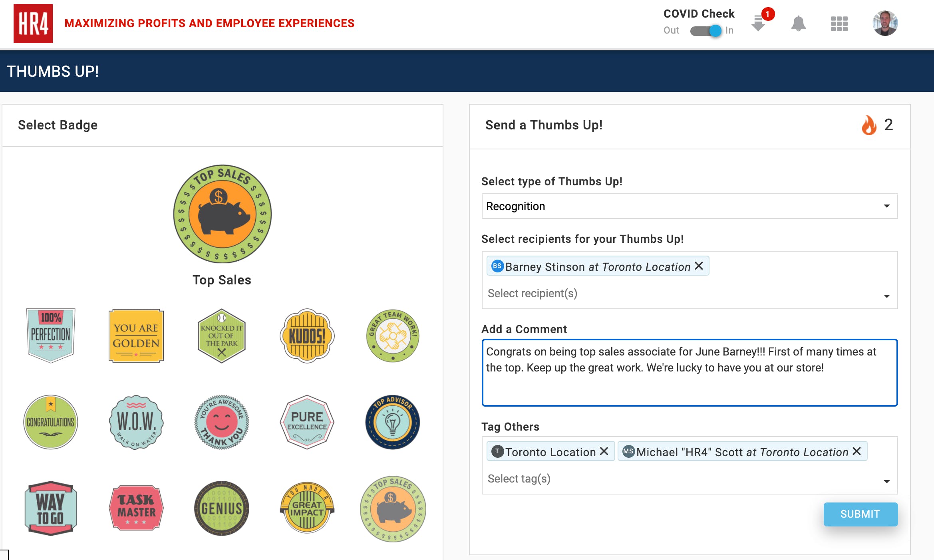Select the Top Advisor lightbulb badge
The image size is (934, 560).
tap(392, 422)
